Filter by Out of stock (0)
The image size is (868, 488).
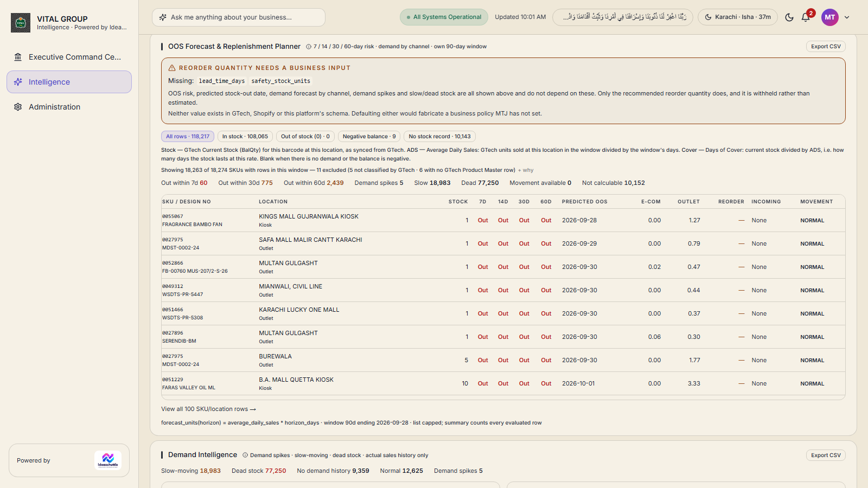pos(305,137)
